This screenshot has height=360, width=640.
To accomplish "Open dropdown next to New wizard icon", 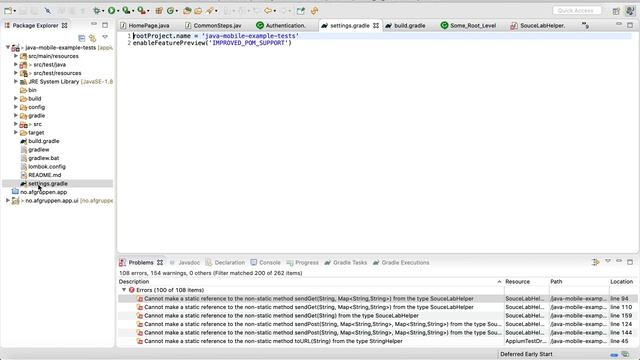I will [14, 11].
